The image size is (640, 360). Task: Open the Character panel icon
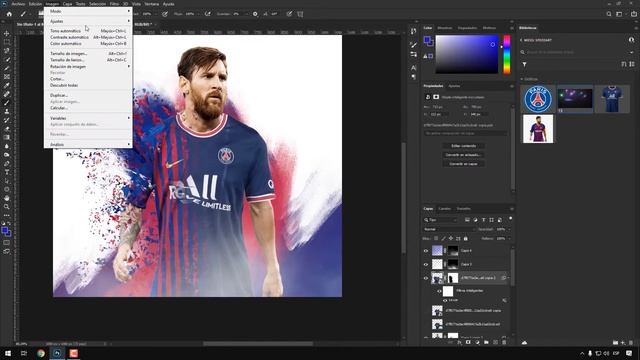tap(413, 67)
